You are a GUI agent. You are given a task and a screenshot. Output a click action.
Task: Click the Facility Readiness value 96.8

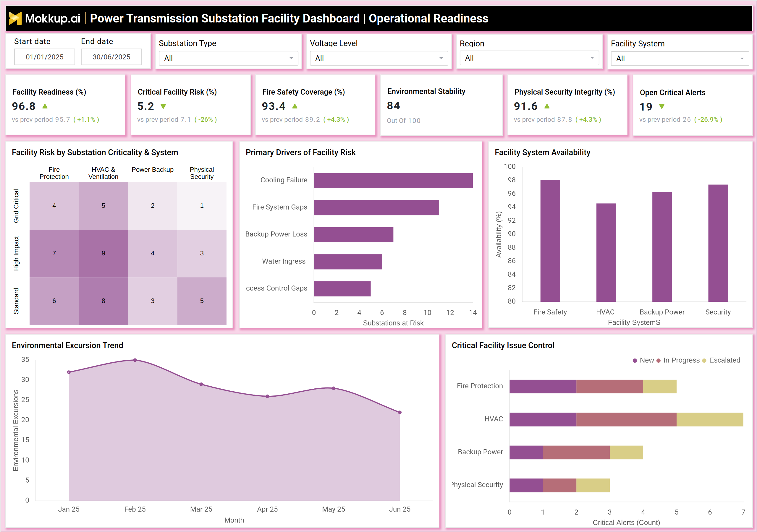click(x=24, y=106)
